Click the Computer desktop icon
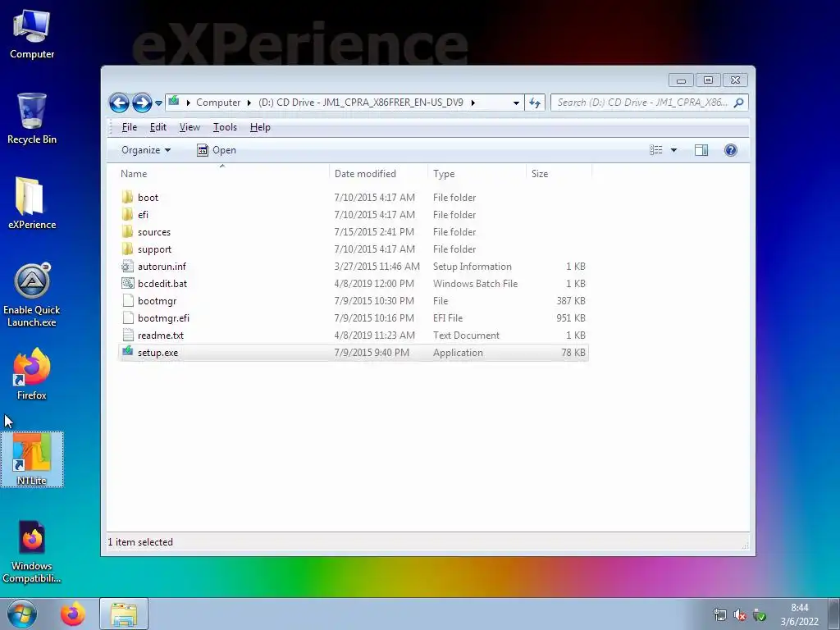The width and height of the screenshot is (840, 630). coord(32,34)
